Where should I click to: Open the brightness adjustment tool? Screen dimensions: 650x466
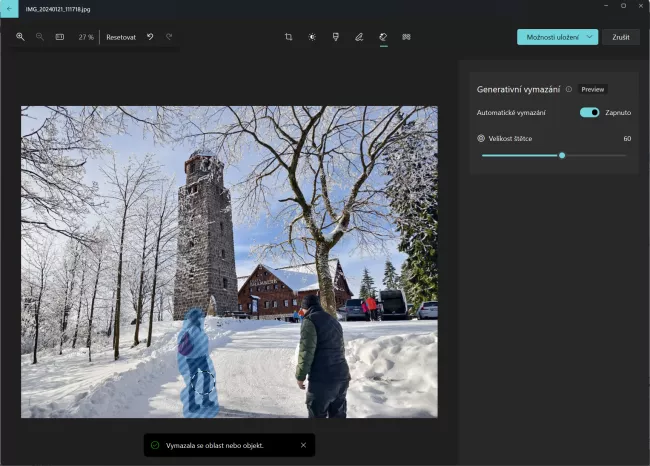point(312,37)
